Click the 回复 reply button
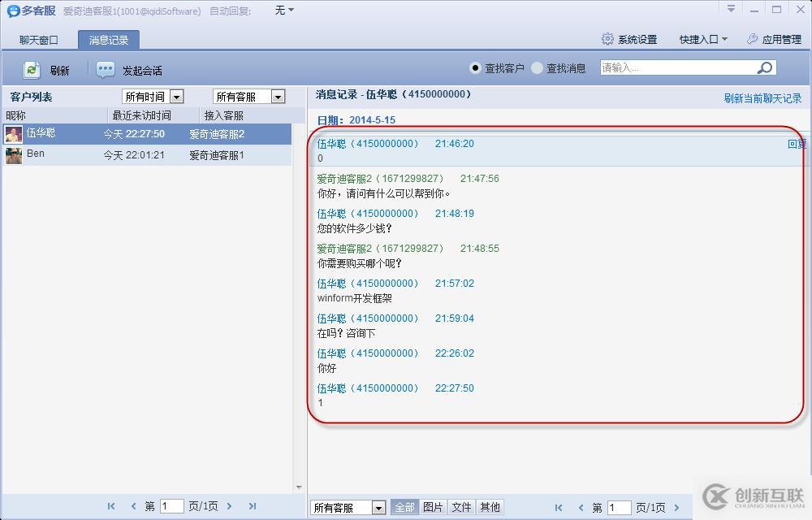812x520 pixels. click(799, 144)
